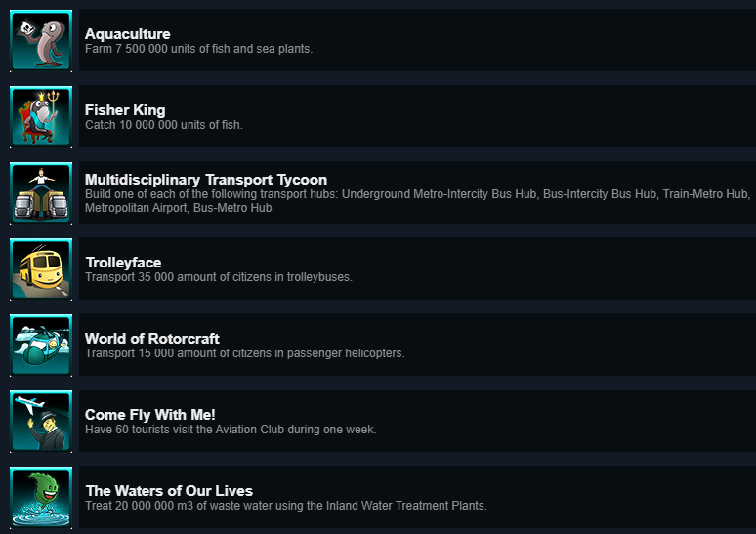The image size is (756, 534).
Task: Open Multidisciplinary Transport Tycoon title text
Action: (x=206, y=180)
